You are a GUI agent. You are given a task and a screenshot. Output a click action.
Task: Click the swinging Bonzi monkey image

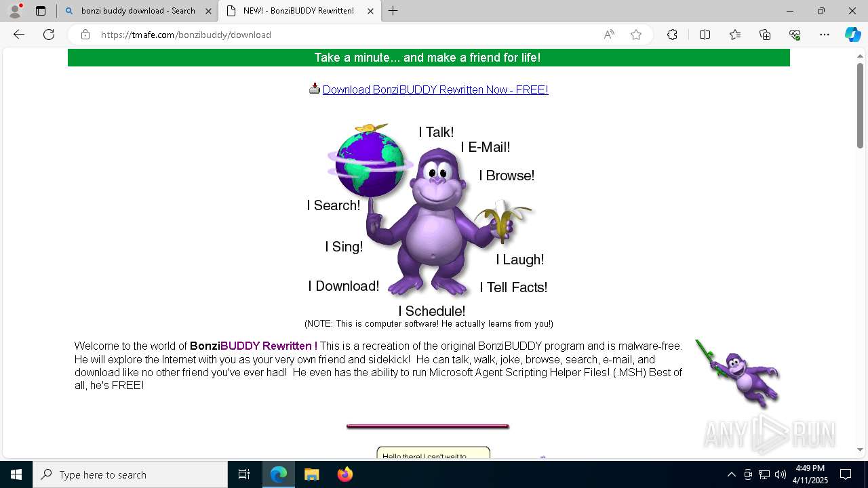tap(738, 373)
